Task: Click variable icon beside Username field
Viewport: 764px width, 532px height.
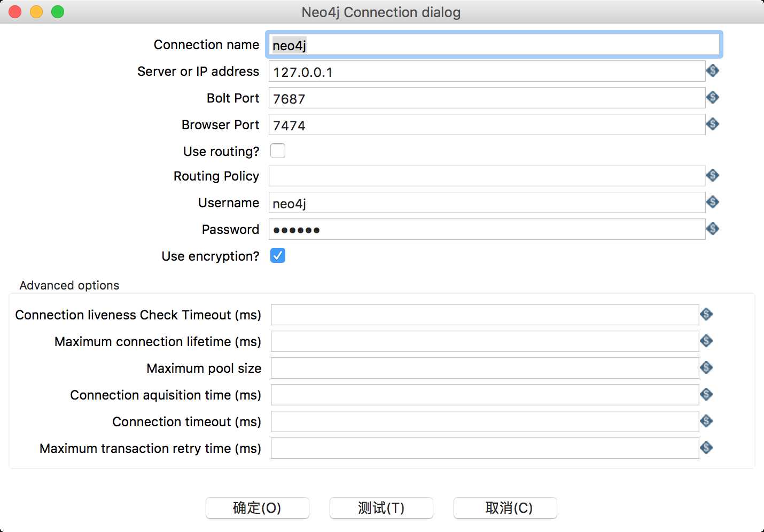Action: [x=712, y=202]
